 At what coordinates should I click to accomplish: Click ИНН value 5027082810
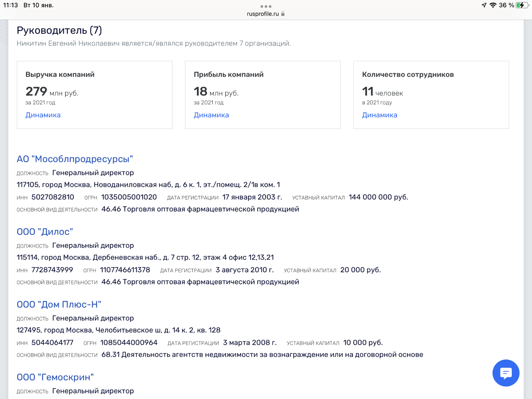pos(53,197)
